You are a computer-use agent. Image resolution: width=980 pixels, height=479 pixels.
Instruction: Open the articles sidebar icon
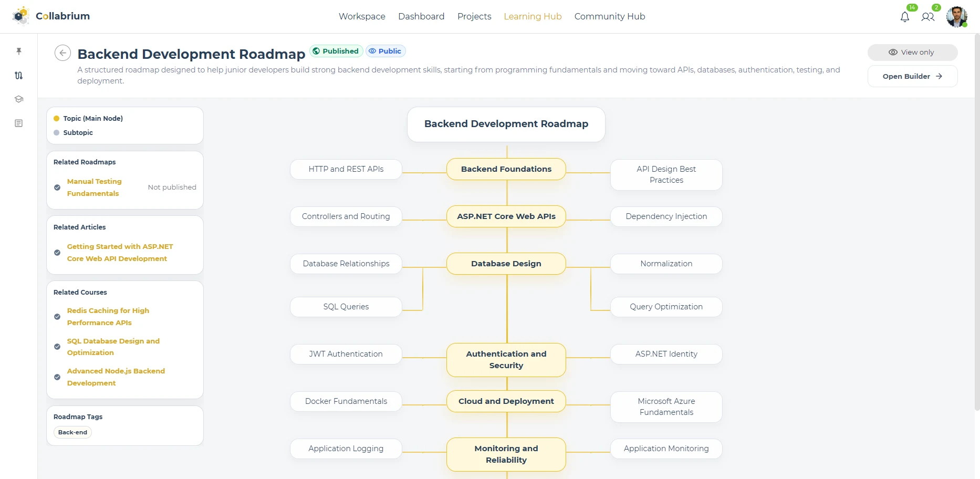(x=19, y=123)
